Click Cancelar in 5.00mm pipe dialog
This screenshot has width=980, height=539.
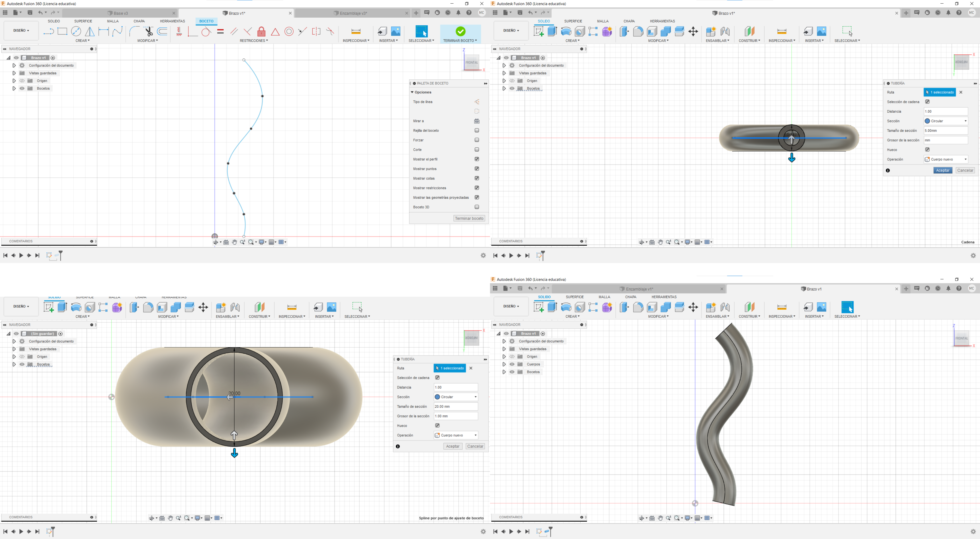965,171
